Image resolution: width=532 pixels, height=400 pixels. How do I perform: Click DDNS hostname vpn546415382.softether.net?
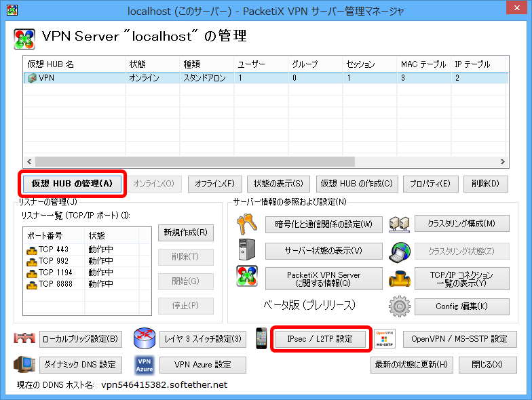[164, 385]
